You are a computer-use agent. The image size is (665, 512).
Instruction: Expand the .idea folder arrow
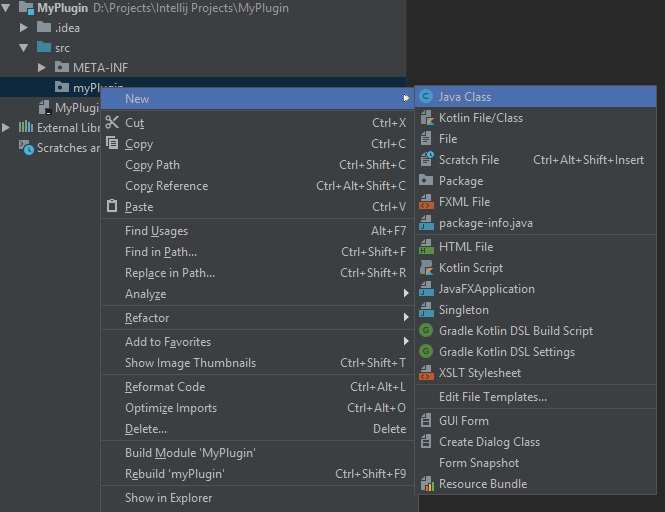[x=24, y=27]
